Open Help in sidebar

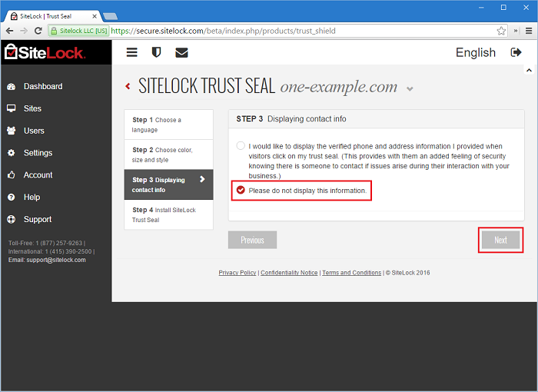coord(32,197)
